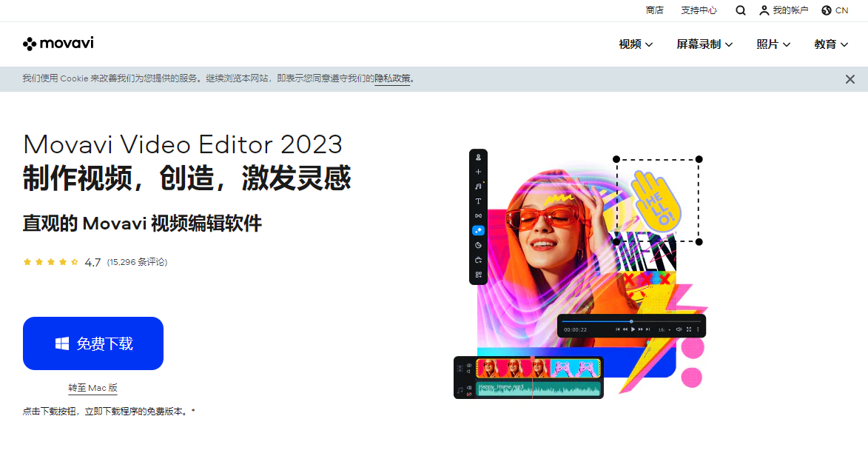Click the Movavi Video Editor 2023 title
The height and width of the screenshot is (453, 868).
183,144
